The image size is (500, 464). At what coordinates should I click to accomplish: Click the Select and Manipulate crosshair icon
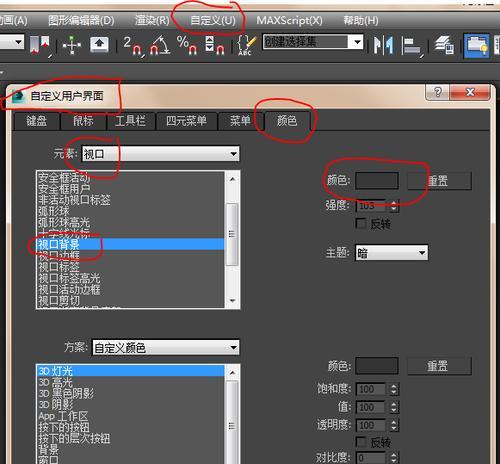coord(72,45)
